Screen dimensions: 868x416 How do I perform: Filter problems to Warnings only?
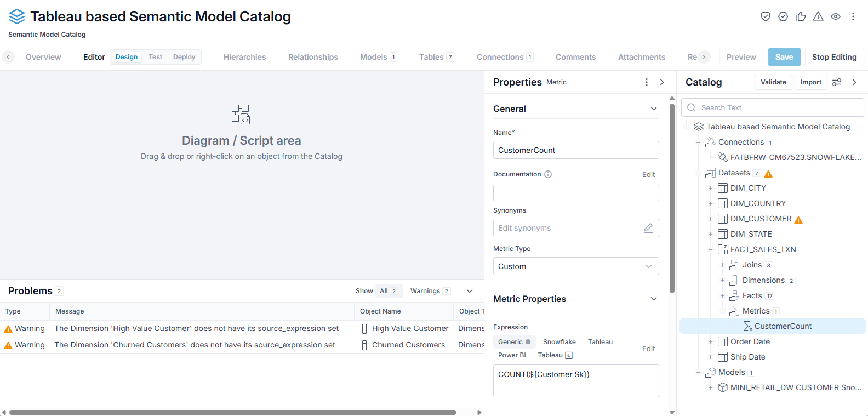coord(430,291)
